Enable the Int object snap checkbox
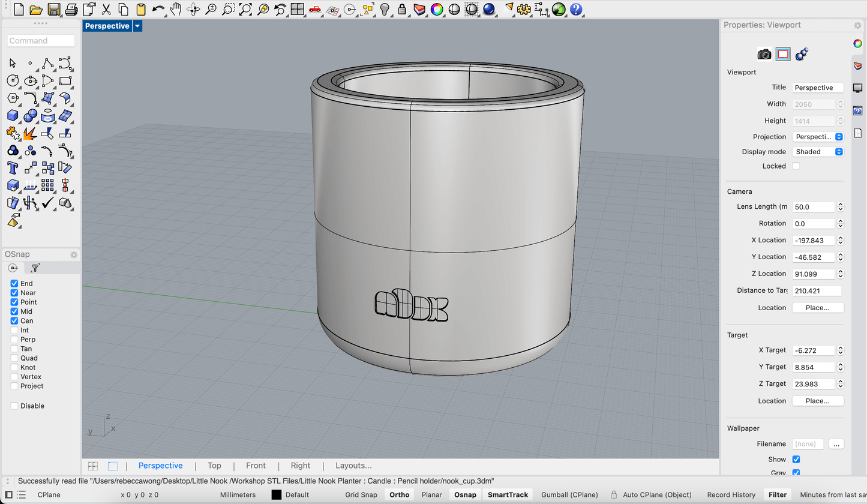The image size is (867, 504). point(14,330)
